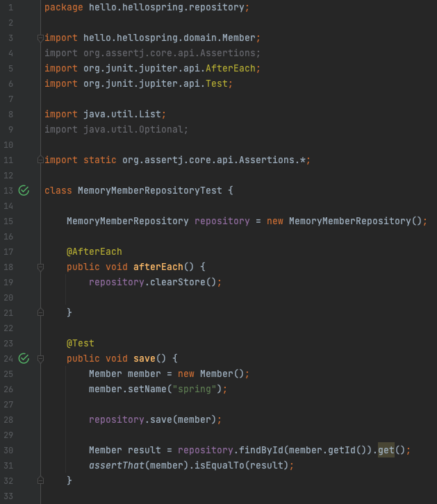Click the "java.util.List" import

tap(122, 114)
